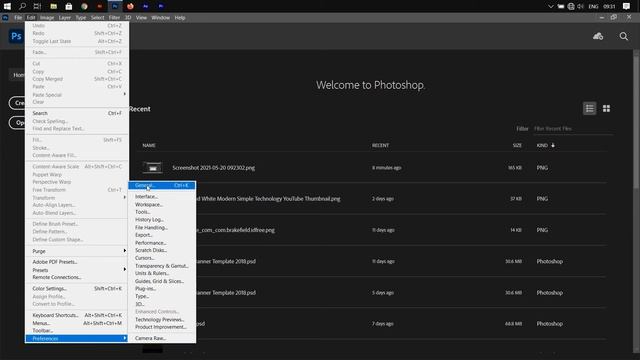The width and height of the screenshot is (640, 360).
Task: Open thumbnail of Screenshot 2021-05-20 file
Action: click(x=152, y=168)
